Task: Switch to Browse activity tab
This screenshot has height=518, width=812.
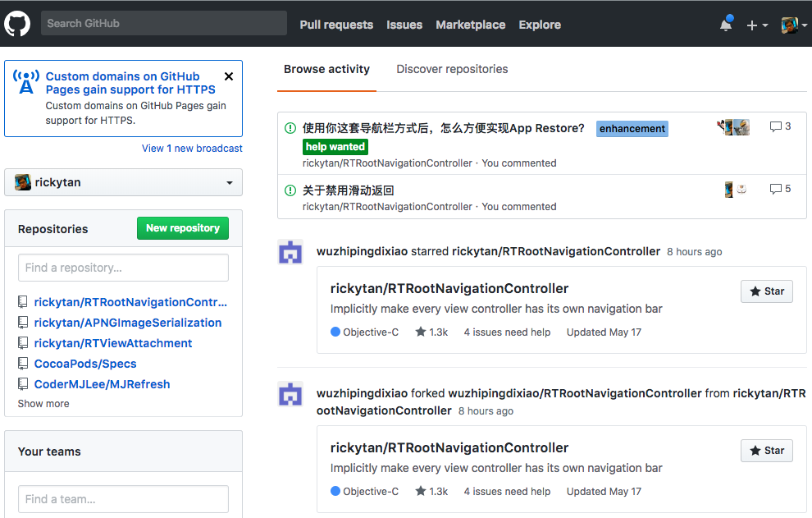Action: point(326,69)
